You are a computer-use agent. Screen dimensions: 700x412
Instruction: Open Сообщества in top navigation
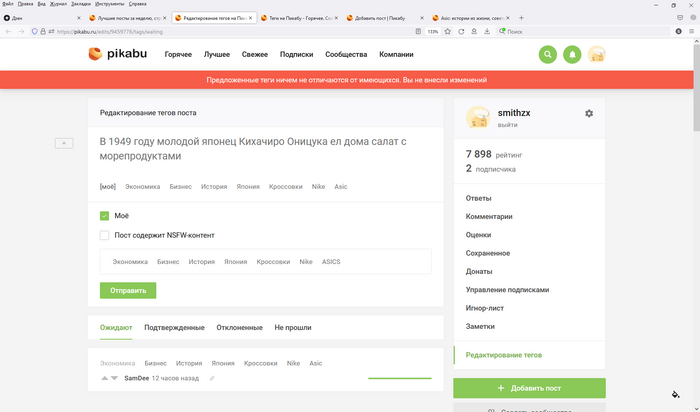pyautogui.click(x=346, y=54)
